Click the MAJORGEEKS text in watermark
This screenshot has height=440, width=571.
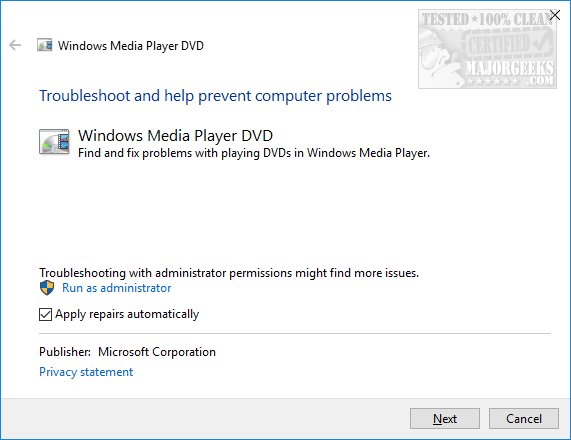tap(509, 68)
